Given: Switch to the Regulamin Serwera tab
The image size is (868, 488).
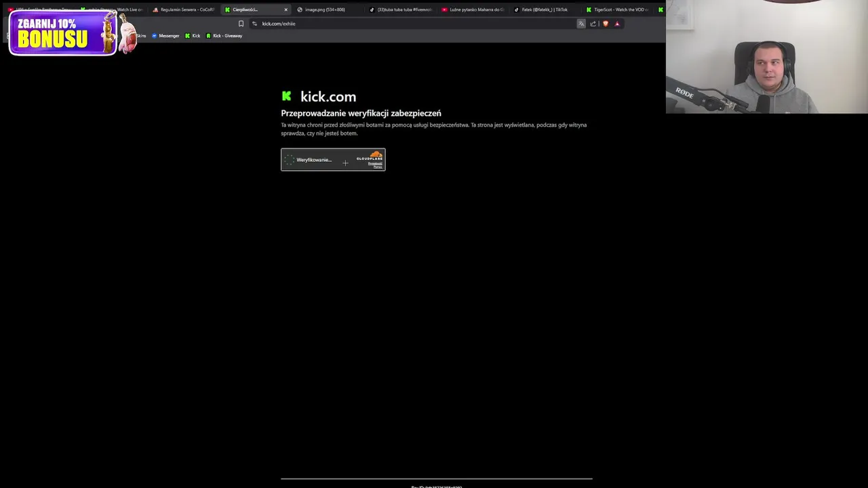Looking at the screenshot, I should point(183,9).
